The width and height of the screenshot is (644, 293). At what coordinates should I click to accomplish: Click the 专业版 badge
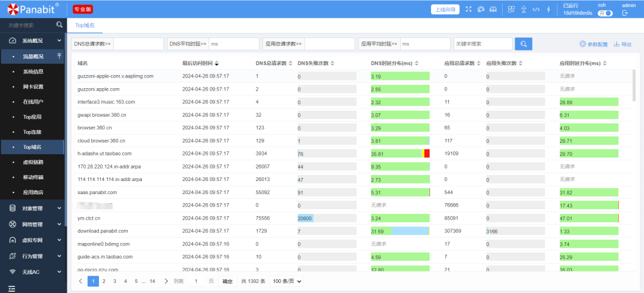click(83, 9)
